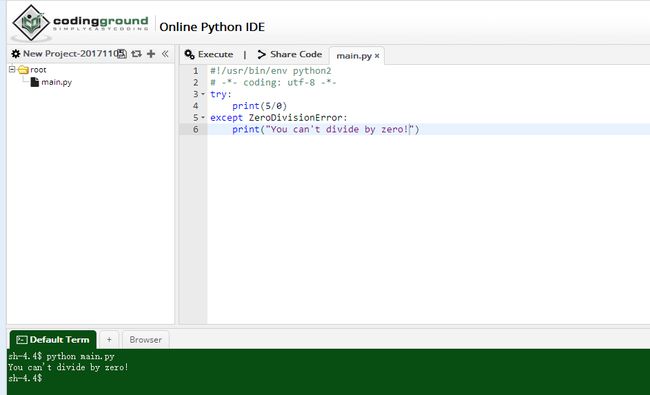Click line number 6 in the gutter

coord(196,129)
